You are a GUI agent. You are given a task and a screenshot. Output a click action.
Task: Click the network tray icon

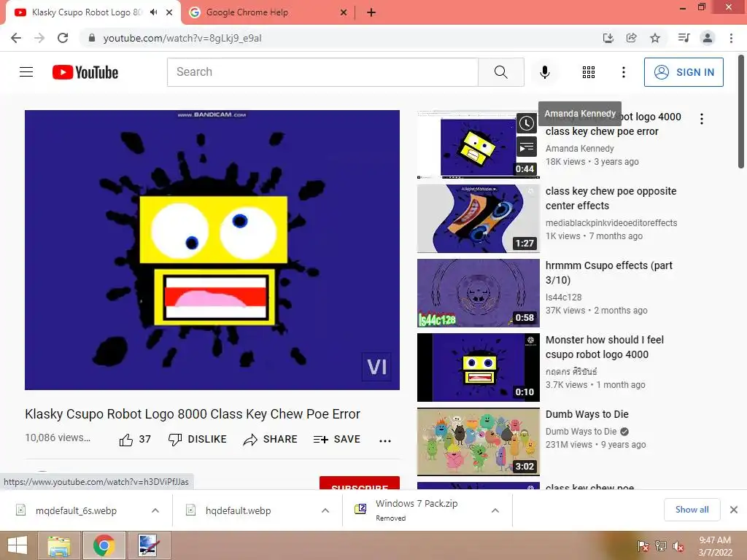click(x=661, y=546)
